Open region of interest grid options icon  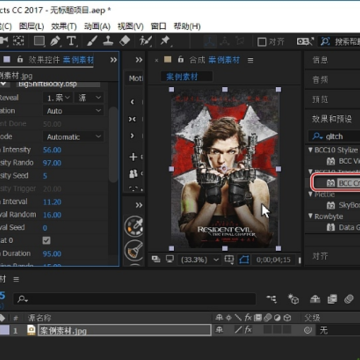click(229, 259)
